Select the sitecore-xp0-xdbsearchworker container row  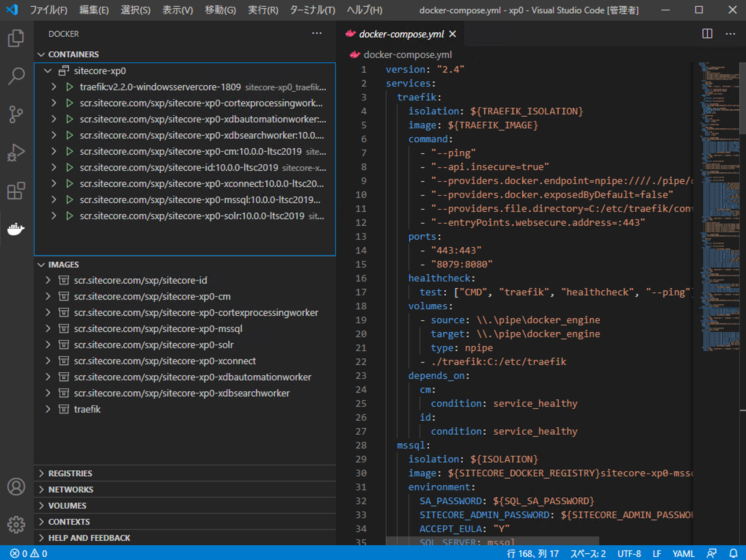185,135
